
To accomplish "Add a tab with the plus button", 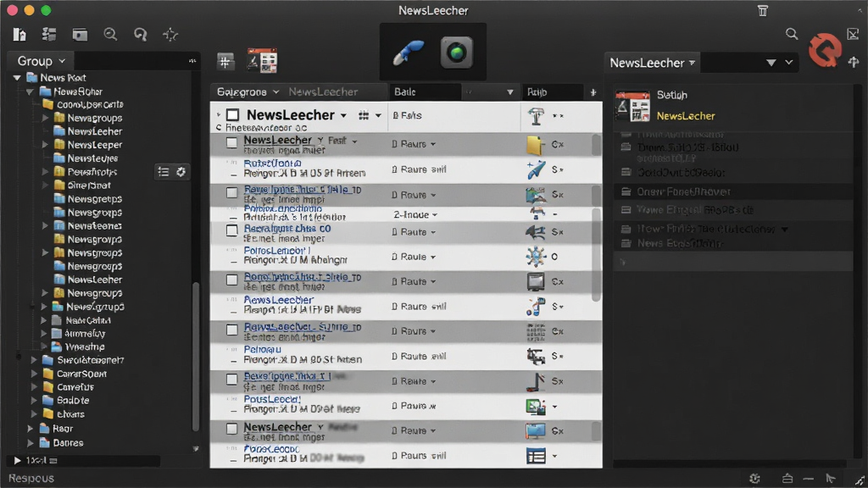I will tap(593, 92).
